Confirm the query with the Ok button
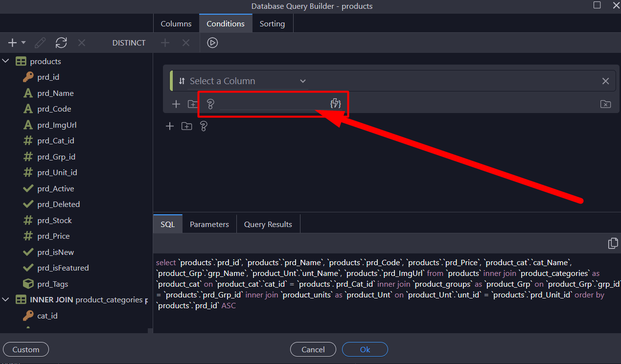 pos(365,349)
